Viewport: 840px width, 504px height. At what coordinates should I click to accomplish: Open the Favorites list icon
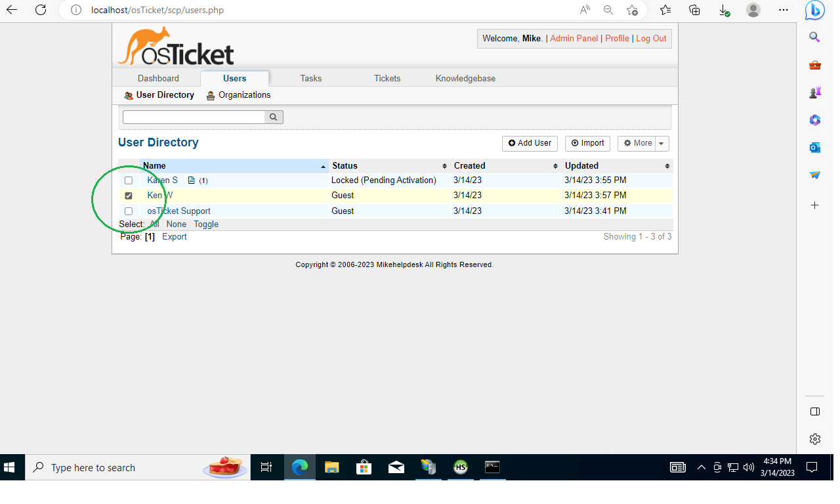point(665,10)
